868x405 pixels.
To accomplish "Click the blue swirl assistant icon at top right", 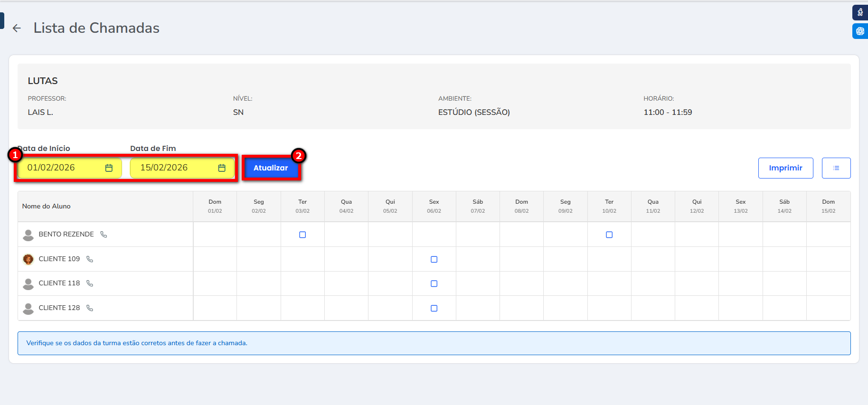I will (x=860, y=31).
